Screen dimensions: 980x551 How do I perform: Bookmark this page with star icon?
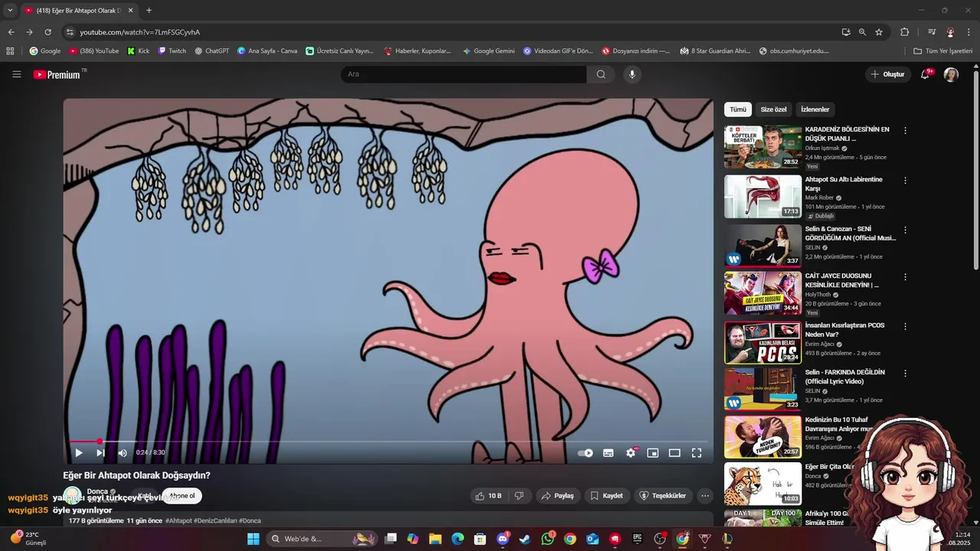coord(879,32)
